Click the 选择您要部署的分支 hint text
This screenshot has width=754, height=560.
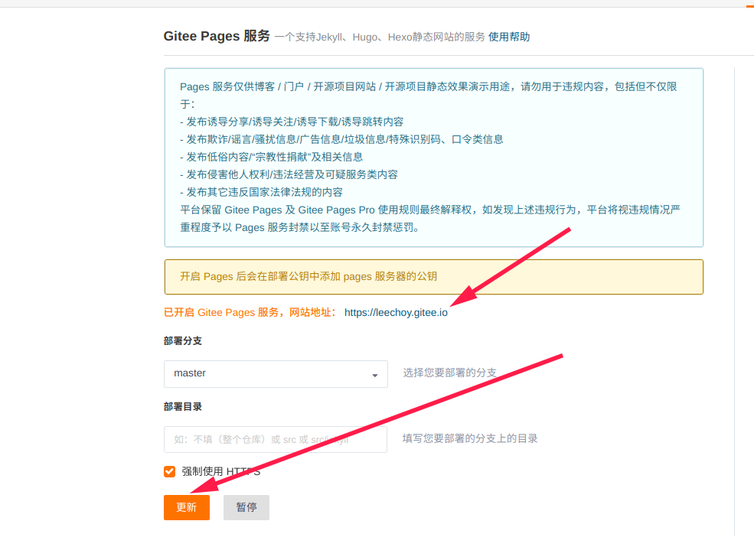click(x=449, y=373)
